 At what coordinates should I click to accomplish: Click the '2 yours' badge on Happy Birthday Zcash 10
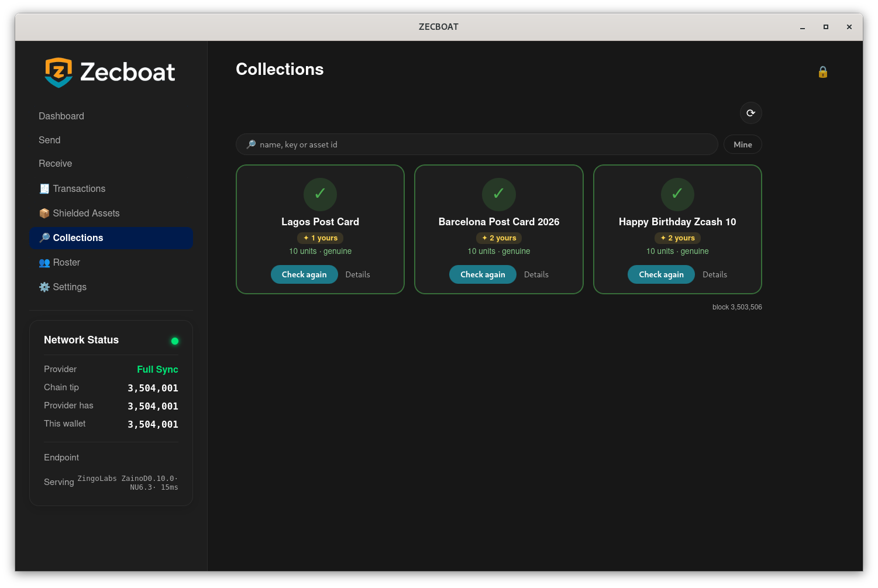(677, 238)
